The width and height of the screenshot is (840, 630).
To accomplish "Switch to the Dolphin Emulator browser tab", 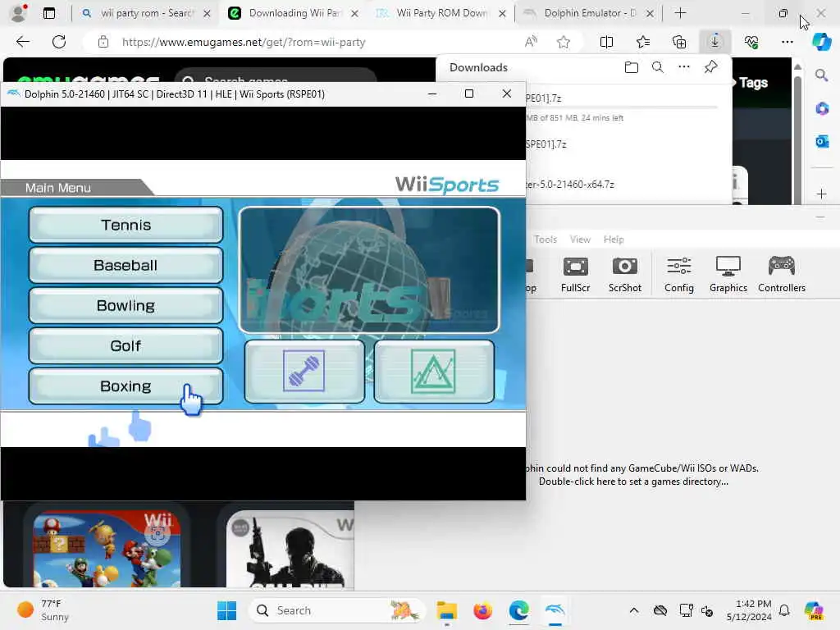I will (x=588, y=13).
